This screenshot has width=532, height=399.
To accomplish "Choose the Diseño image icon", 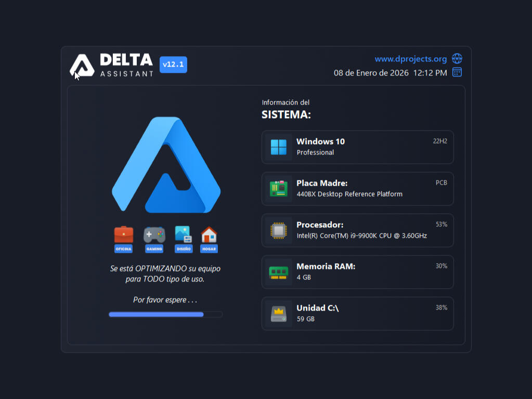I will (x=184, y=235).
